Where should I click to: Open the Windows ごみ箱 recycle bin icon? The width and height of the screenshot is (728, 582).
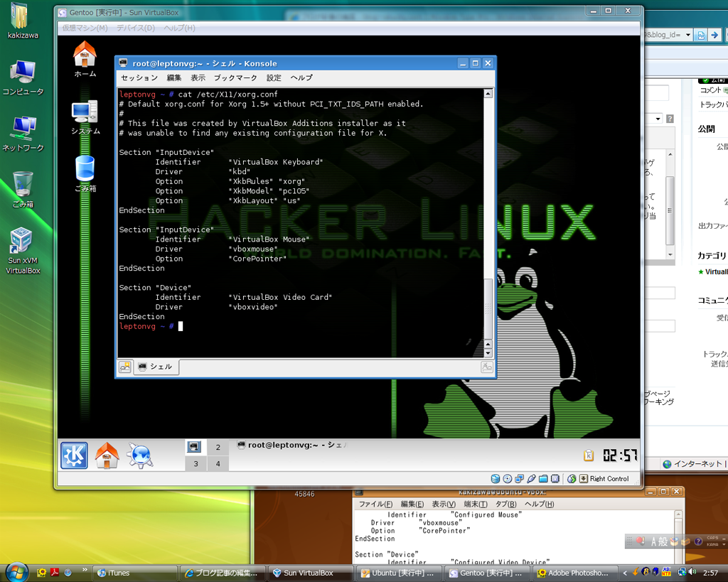point(22,190)
